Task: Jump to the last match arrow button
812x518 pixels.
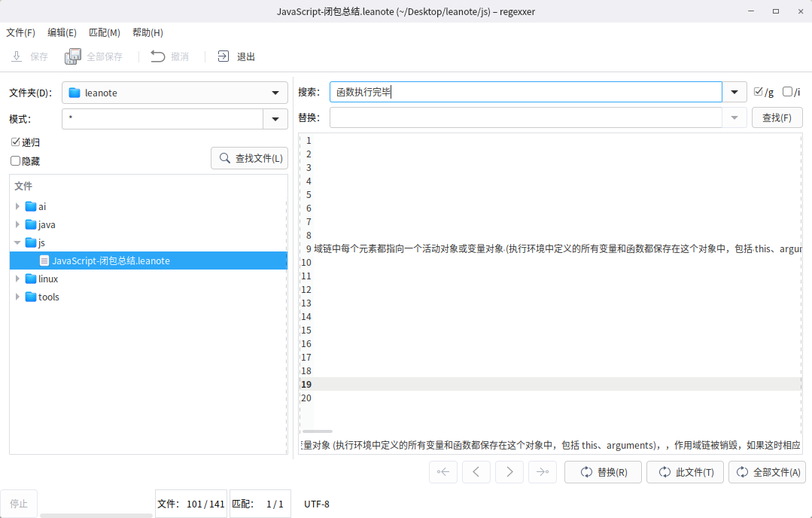Action: coord(543,472)
